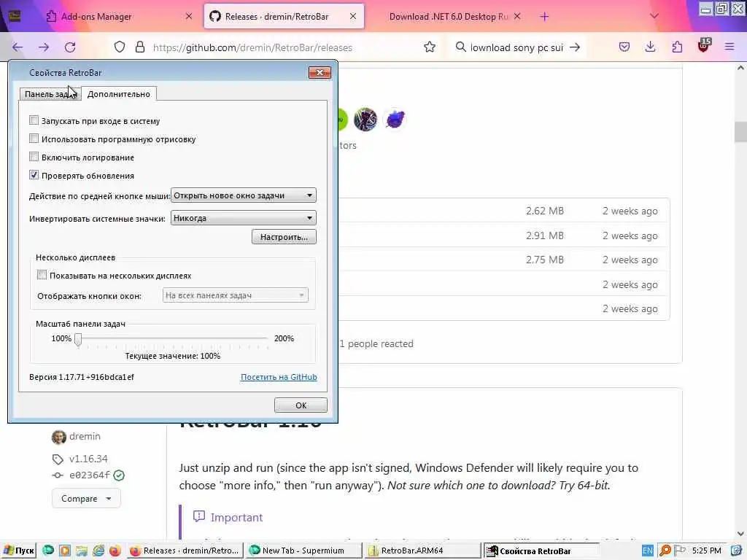Launch Firefox from quick launch
747x560 pixels.
pyautogui.click(x=115, y=551)
